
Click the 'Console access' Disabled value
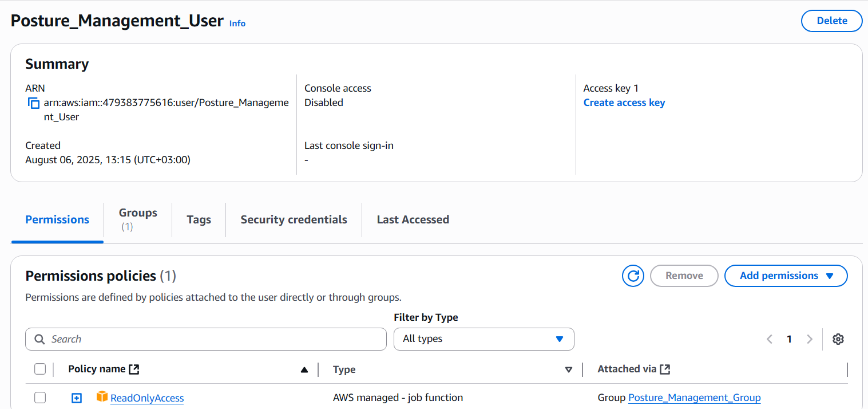click(324, 103)
